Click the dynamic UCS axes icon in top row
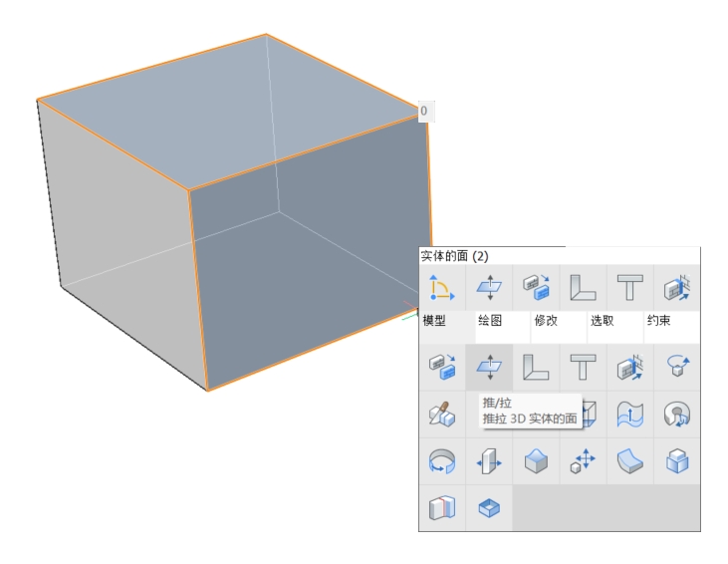The width and height of the screenshot is (728, 564). (442, 288)
